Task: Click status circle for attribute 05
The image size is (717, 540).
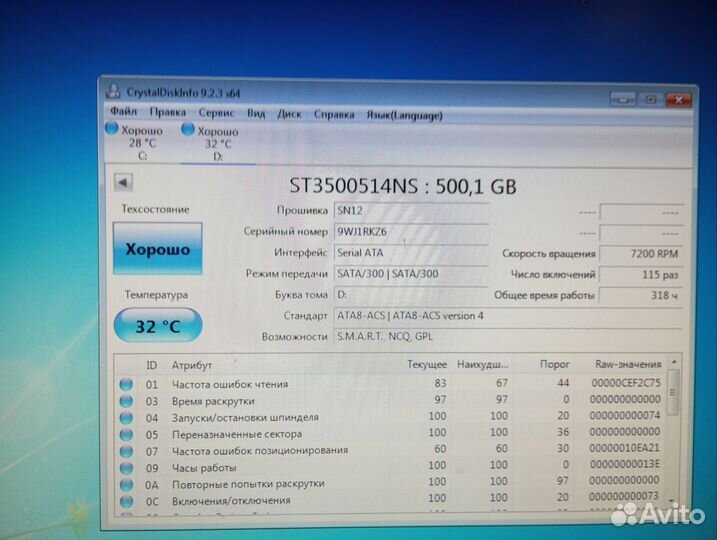Action: (x=127, y=434)
